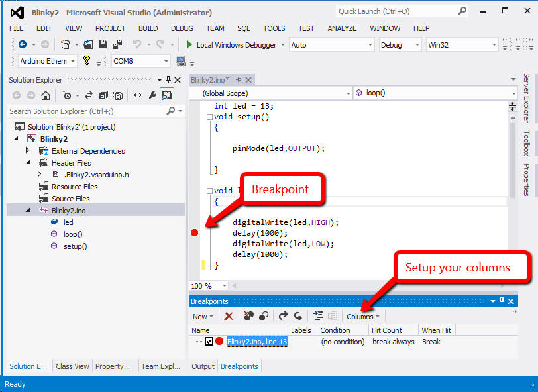
Task: Open the Toolbox side tab
Action: click(x=526, y=143)
